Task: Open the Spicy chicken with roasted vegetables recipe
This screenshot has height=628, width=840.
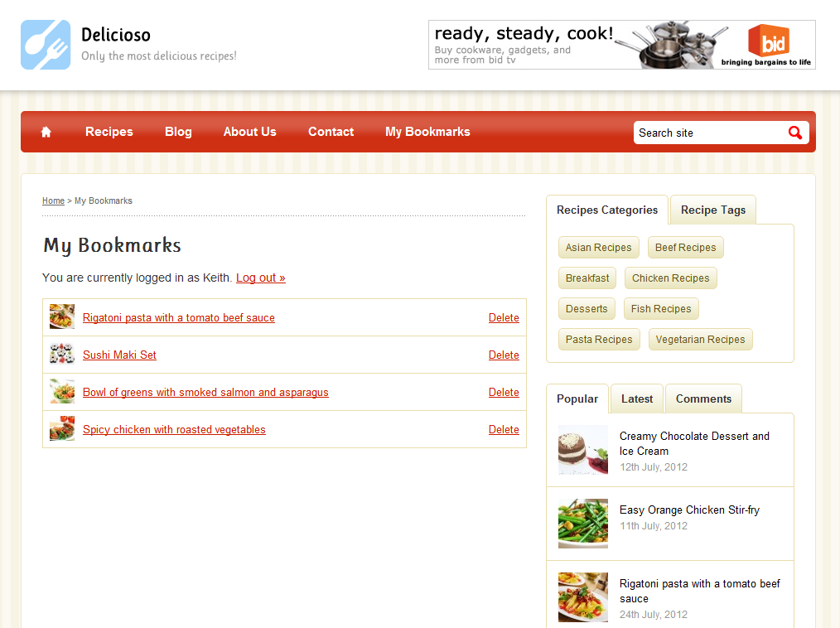Action: [174, 429]
